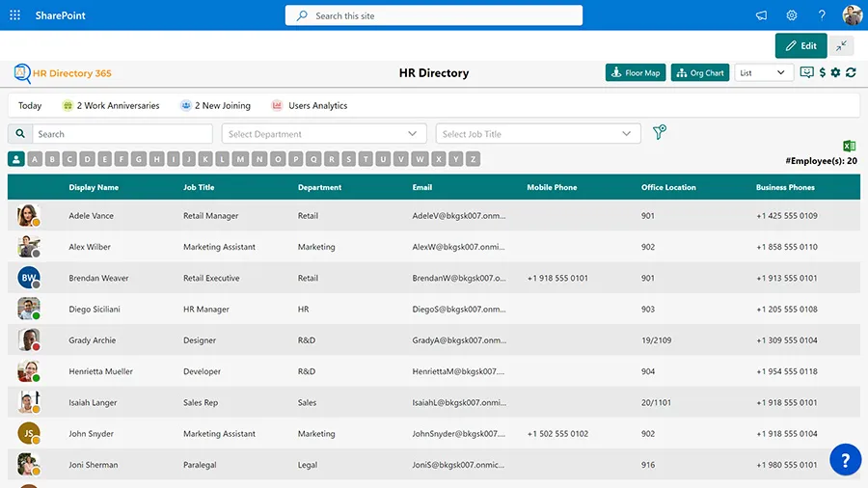Screen dimensions: 868x488
Task: Open the blue floating help button
Action: tap(845, 460)
